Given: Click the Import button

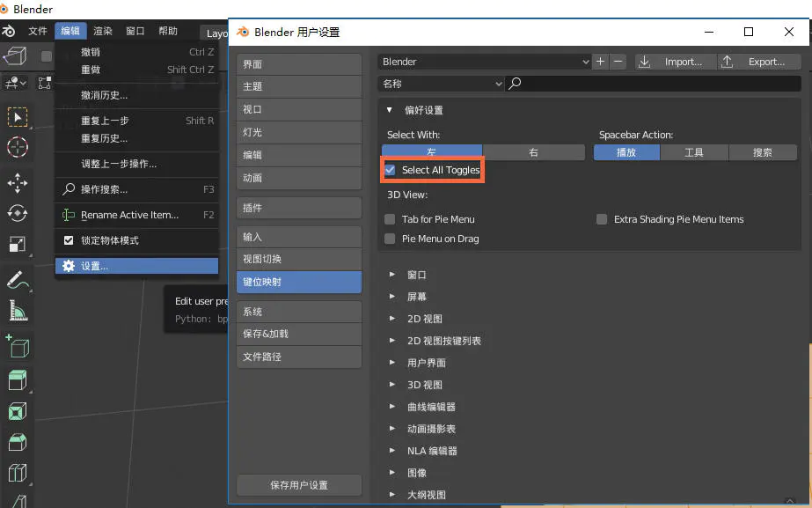Looking at the screenshot, I should pos(676,62).
